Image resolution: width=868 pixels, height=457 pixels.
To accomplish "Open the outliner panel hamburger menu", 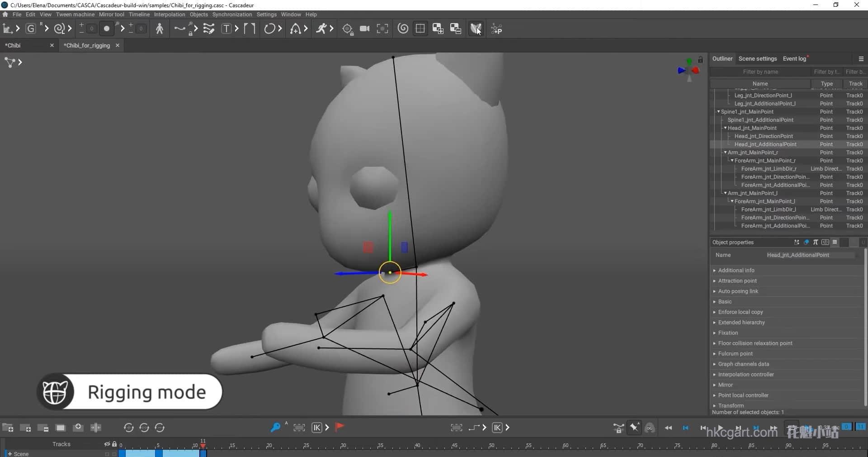I will (x=861, y=59).
